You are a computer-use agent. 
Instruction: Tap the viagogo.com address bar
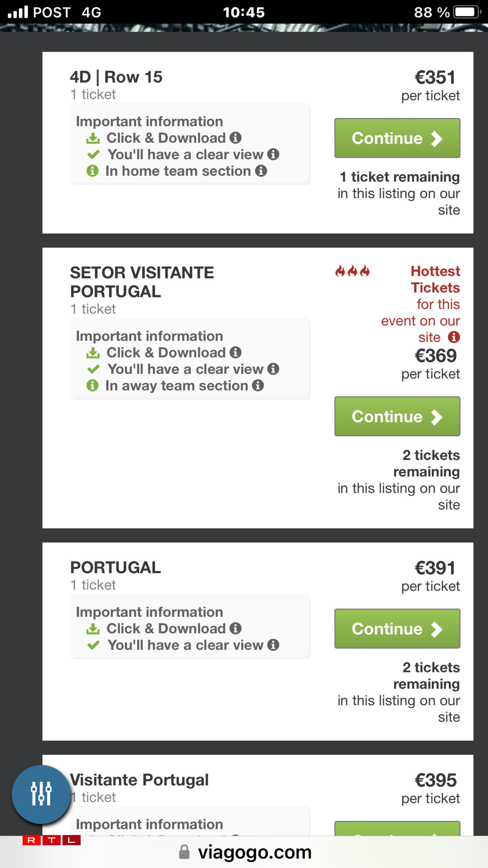tap(255, 852)
